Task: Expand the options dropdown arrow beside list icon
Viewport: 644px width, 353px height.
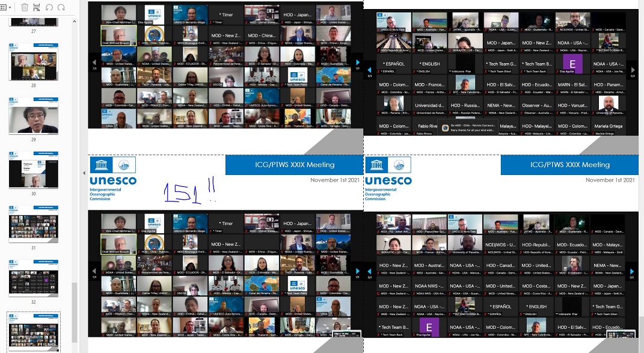Action: pos(10,7)
